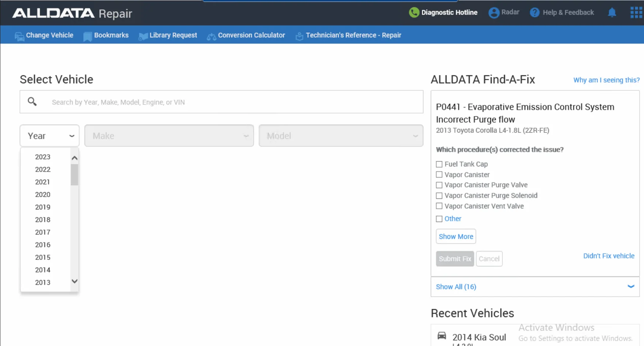
Task: Select year 2014
Action: coord(43,270)
